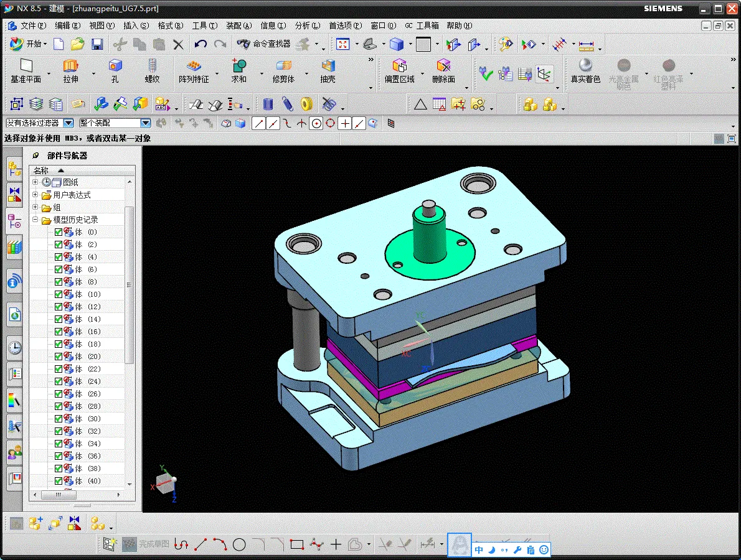This screenshot has width=741, height=560.
Task: Open the 编辑(E) menu
Action: point(68,26)
